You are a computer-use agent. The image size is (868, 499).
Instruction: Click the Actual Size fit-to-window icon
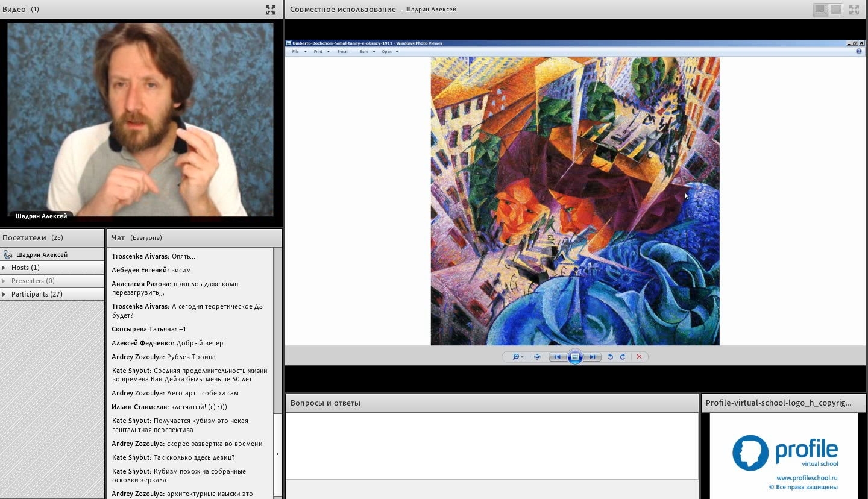point(537,357)
